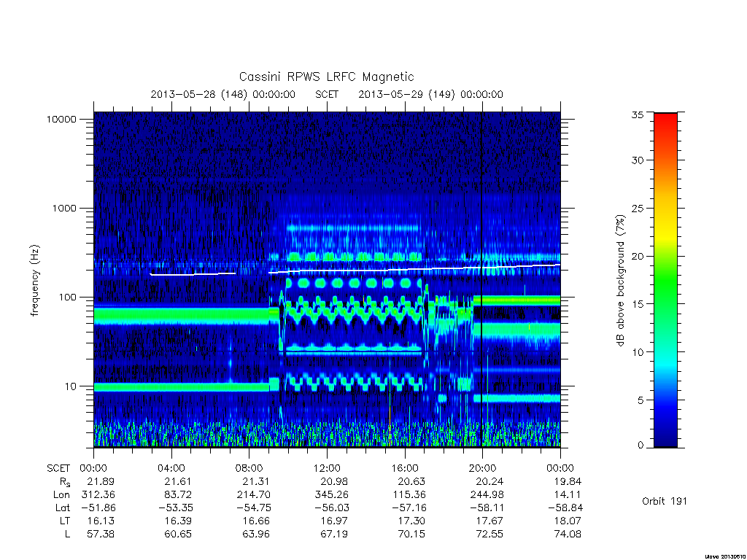Screen dimensions: 747x560
Task: Click the 1000 frequency tick label
Action: tap(64, 208)
